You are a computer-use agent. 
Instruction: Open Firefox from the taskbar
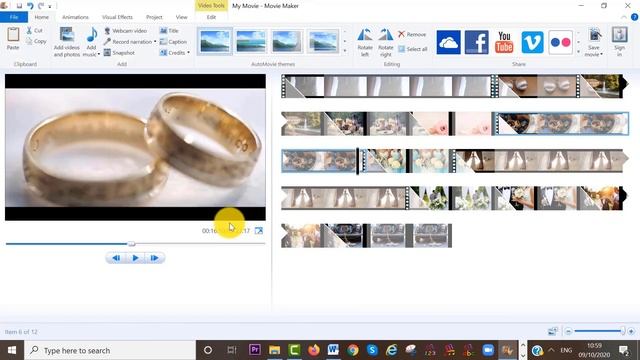(x=313, y=350)
